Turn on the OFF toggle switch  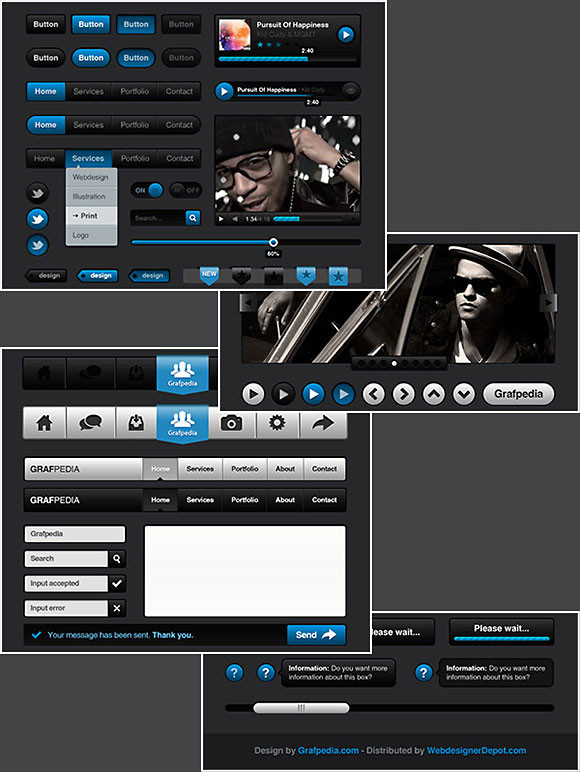[x=186, y=190]
